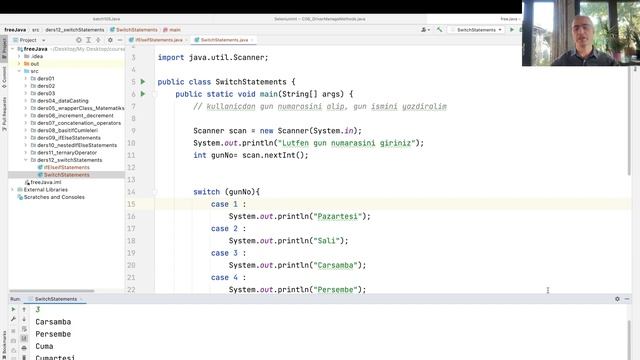Click main method breadcrumb

[x=172, y=30]
